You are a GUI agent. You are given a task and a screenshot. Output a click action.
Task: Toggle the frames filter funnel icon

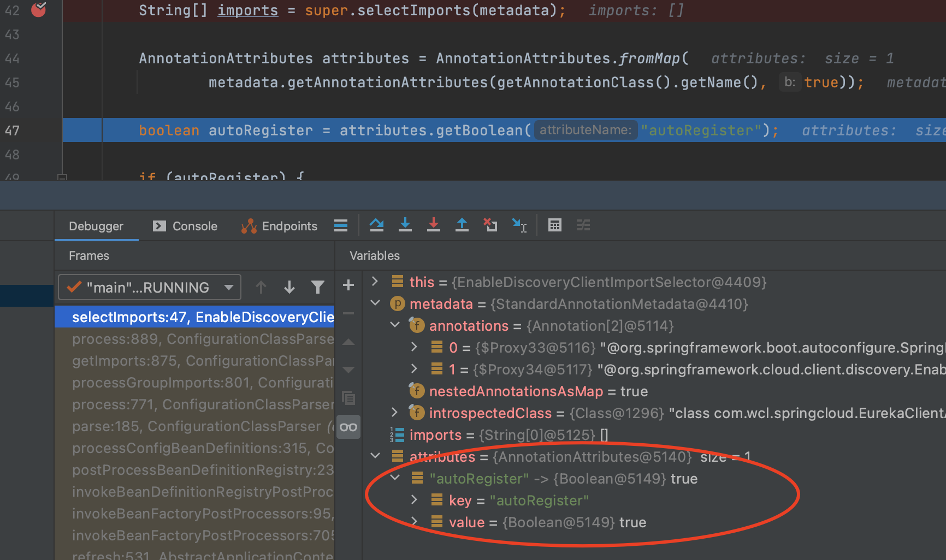click(318, 287)
